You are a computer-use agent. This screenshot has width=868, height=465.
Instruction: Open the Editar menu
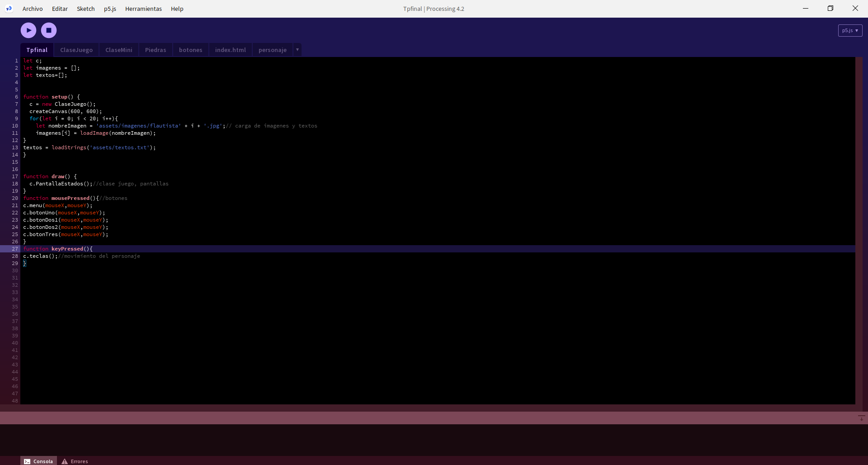[x=60, y=9]
